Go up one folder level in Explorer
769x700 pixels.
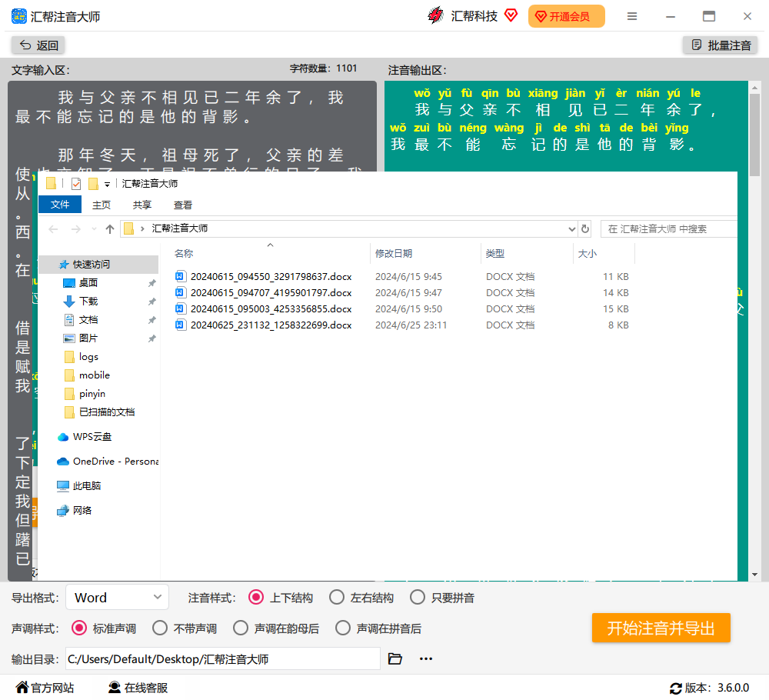110,228
